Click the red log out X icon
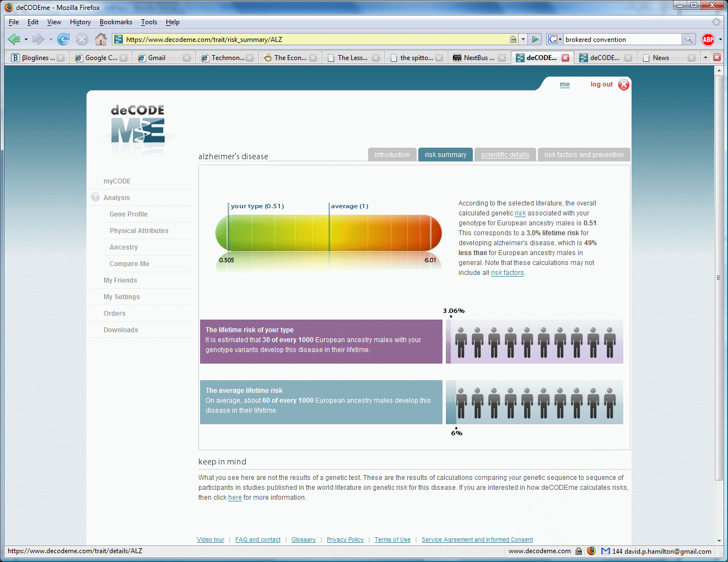The width and height of the screenshot is (728, 562). (623, 84)
